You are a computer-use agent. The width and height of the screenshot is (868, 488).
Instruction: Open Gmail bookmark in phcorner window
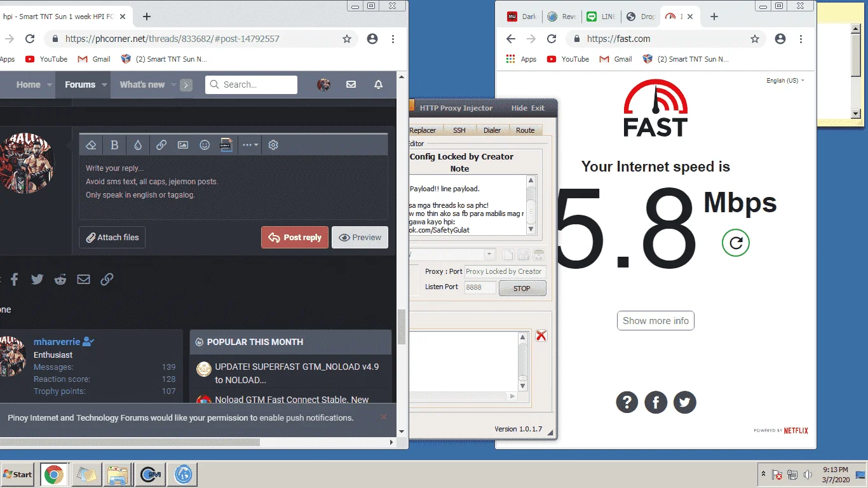[93, 59]
